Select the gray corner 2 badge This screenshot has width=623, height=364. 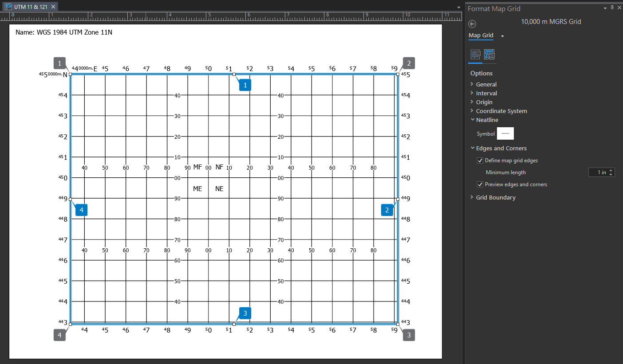[x=409, y=63]
